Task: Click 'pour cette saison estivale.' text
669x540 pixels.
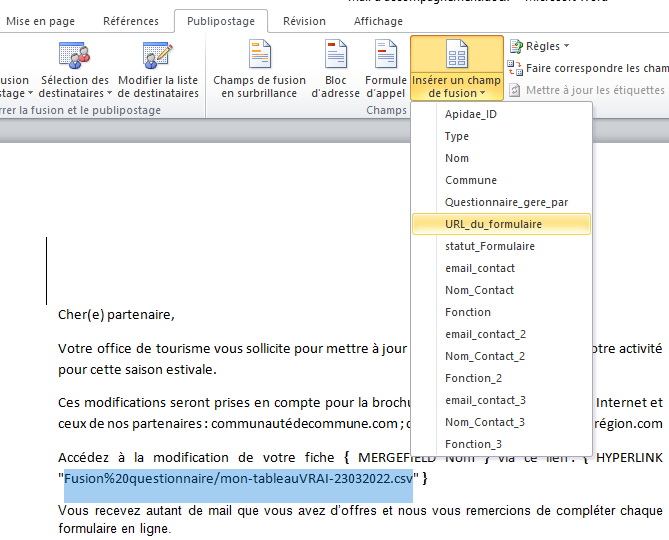Action: click(137, 369)
